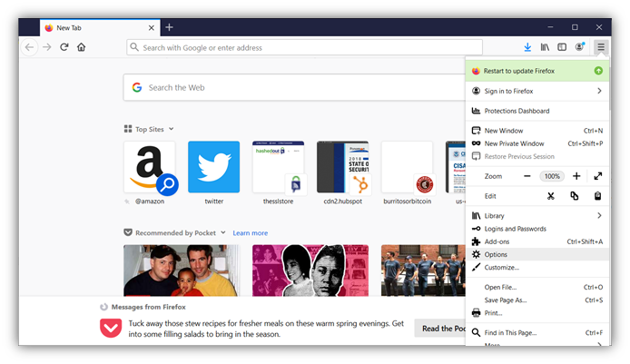Viewport: 630px width, 364px height.
Task: Go back using the back arrow
Action: coord(29,47)
